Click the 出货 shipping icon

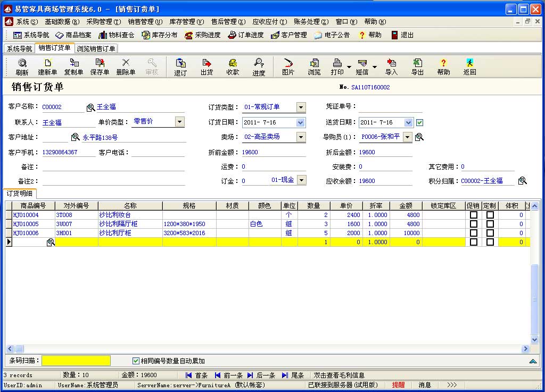(207, 67)
